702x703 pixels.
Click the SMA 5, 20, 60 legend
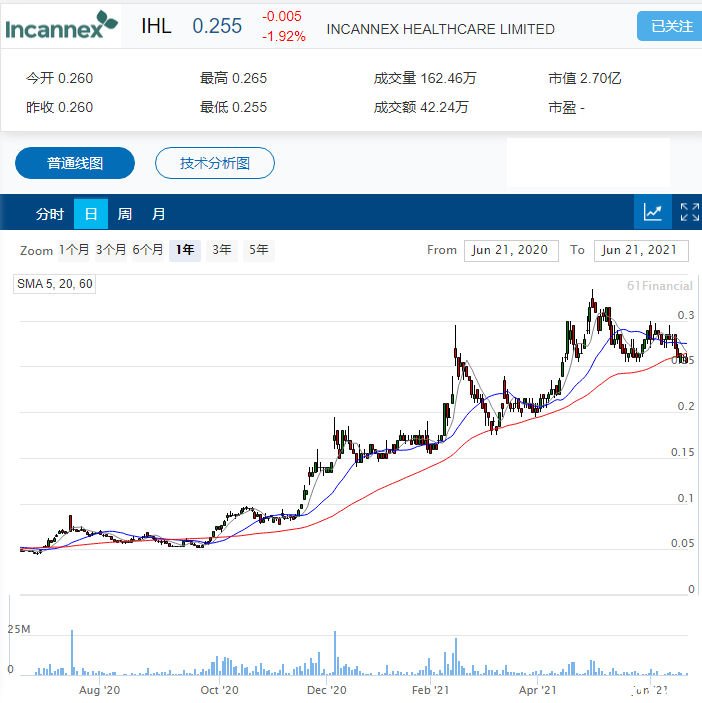pyautogui.click(x=55, y=284)
